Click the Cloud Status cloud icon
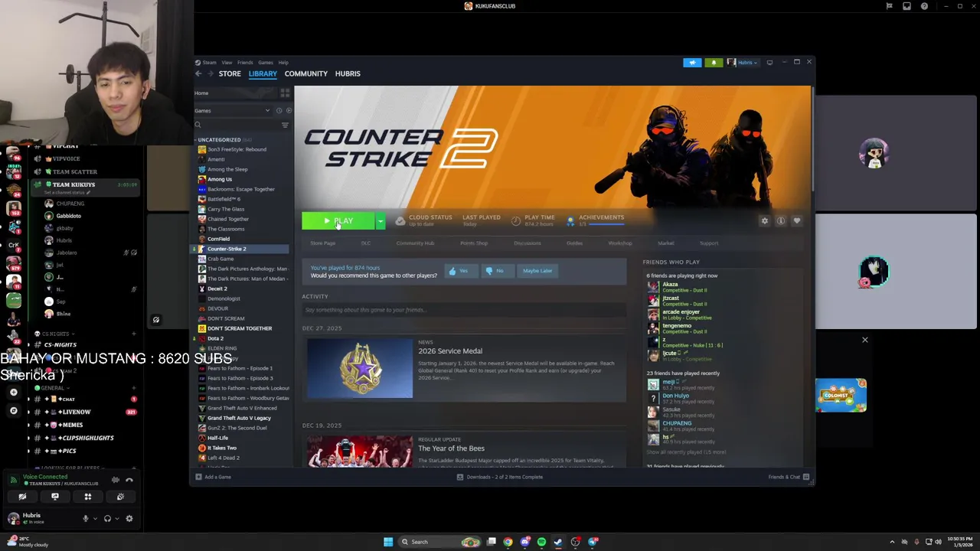Image resolution: width=980 pixels, height=551 pixels. pyautogui.click(x=400, y=220)
